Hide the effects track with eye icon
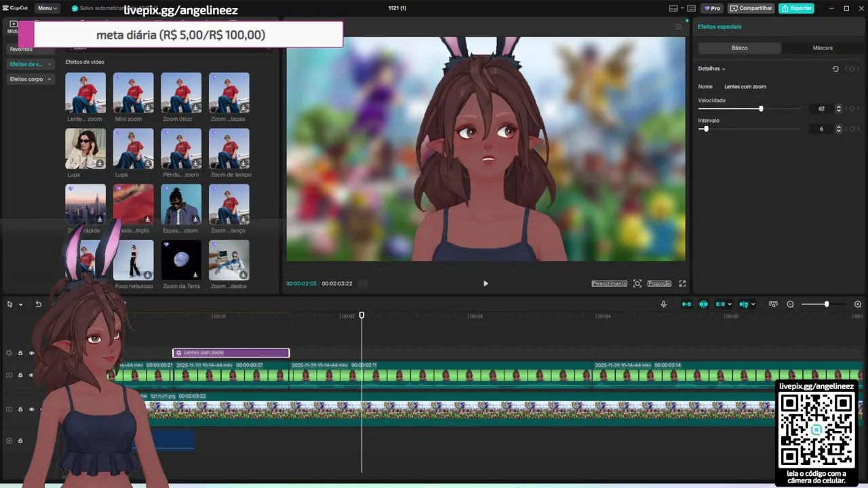868x488 pixels. click(x=31, y=353)
